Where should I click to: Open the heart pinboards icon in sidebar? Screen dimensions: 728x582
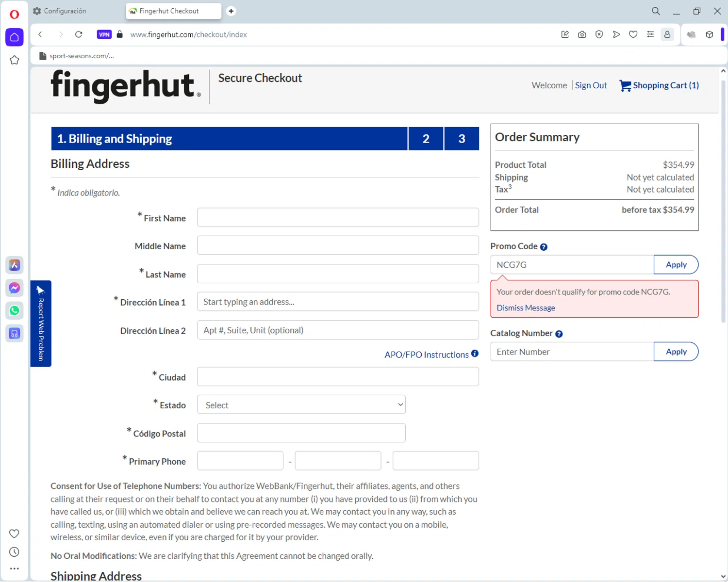(15, 533)
